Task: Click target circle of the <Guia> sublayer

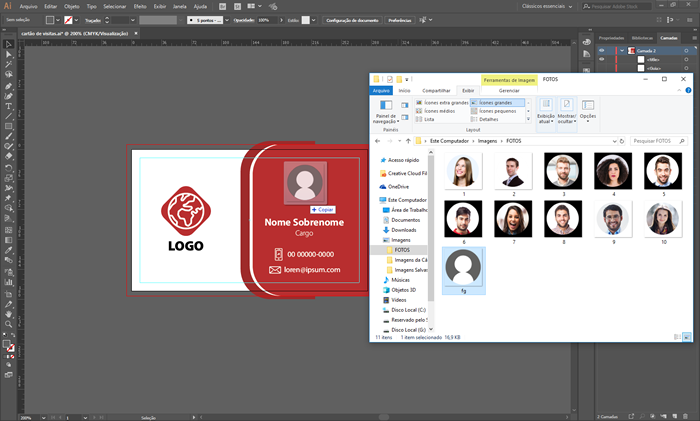Action: [686, 69]
